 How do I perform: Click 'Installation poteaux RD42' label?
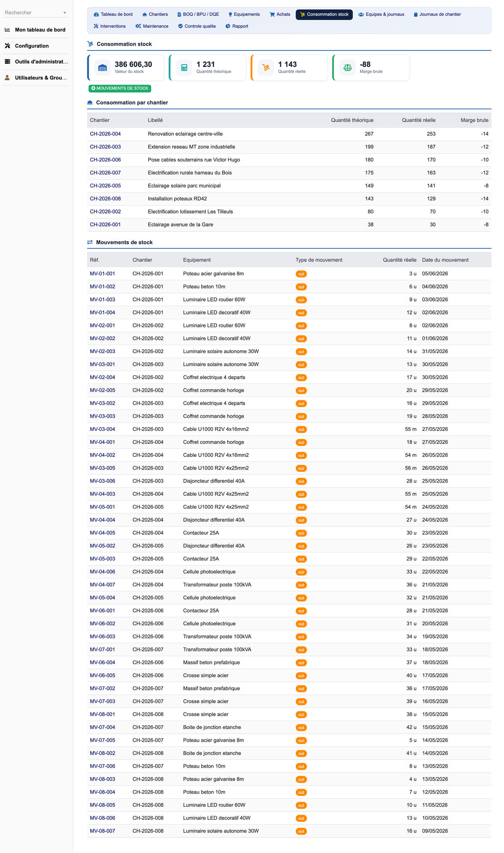tap(177, 198)
